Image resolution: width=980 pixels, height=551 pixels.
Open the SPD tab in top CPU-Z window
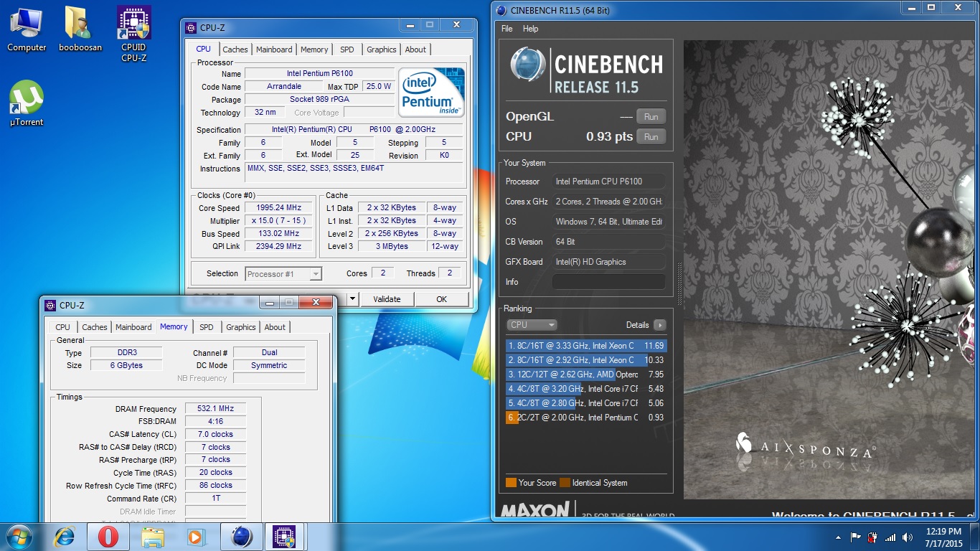pos(347,50)
